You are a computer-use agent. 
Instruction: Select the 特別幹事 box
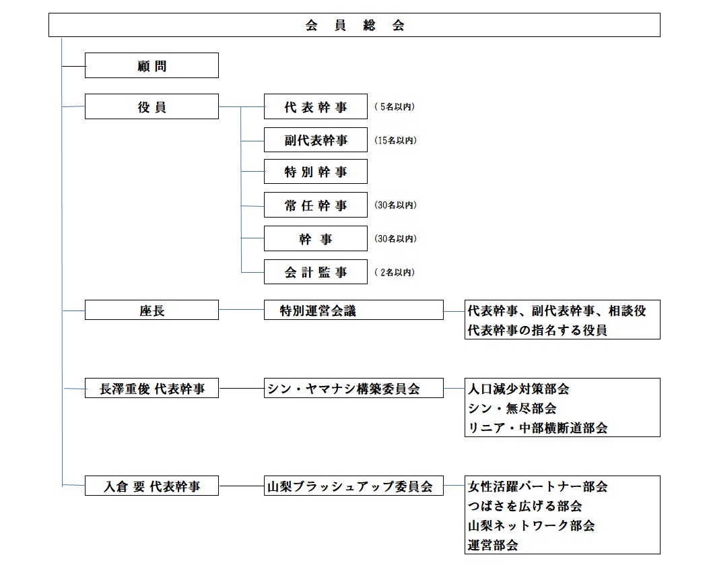click(316, 172)
